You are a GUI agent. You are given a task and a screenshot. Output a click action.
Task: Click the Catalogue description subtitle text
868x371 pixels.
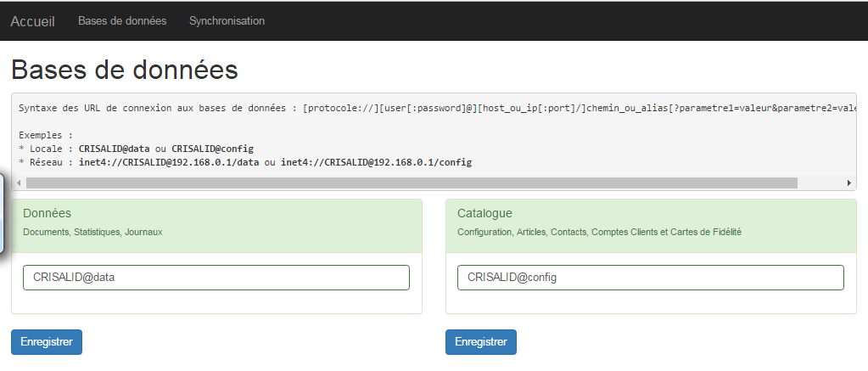tap(600, 232)
